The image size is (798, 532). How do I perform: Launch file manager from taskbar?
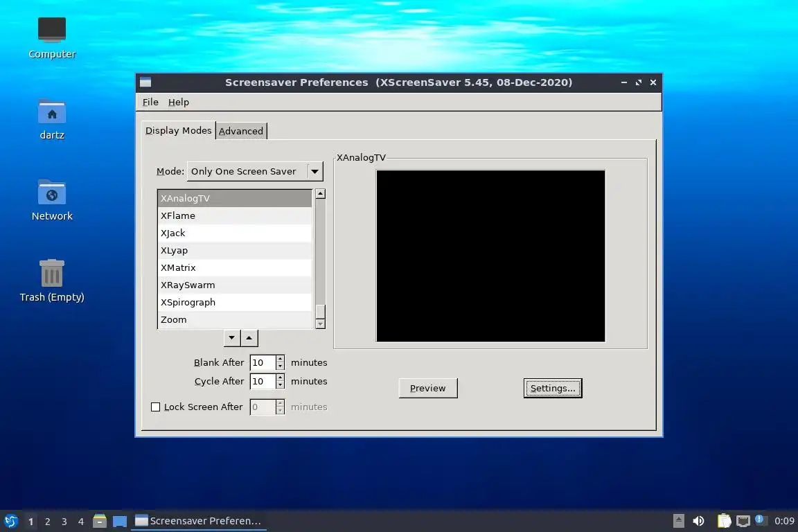click(100, 521)
